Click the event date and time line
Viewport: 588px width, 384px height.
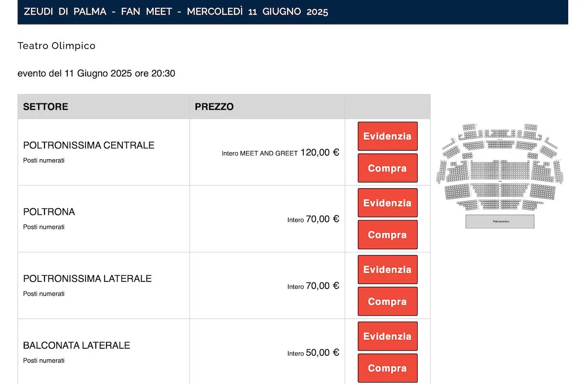pos(96,74)
